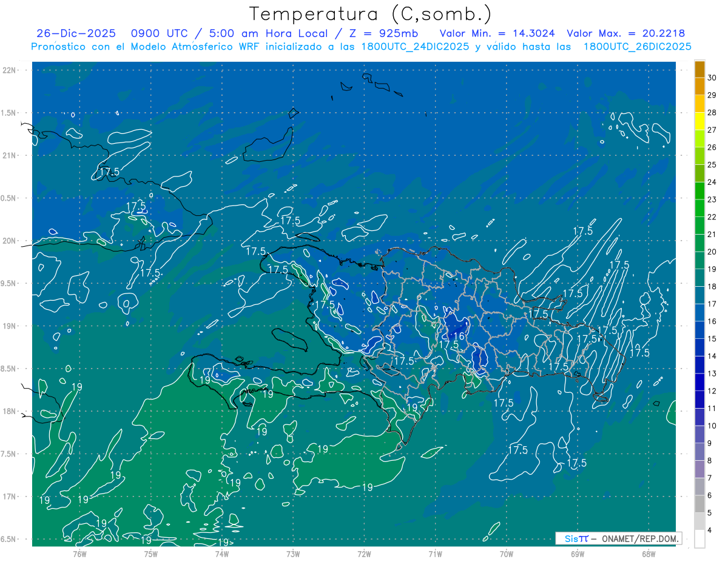
Task: Click the "18N" latitude axis label
Action: point(8,411)
